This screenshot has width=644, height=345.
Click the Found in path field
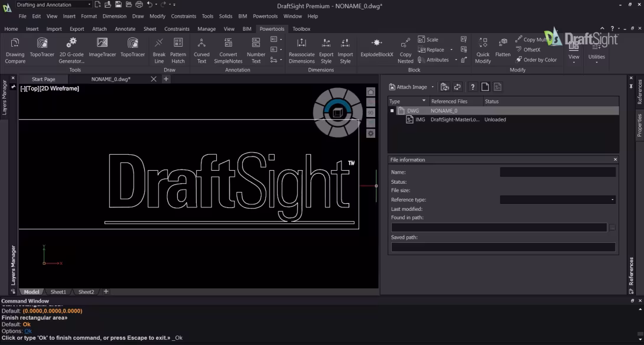(x=499, y=227)
